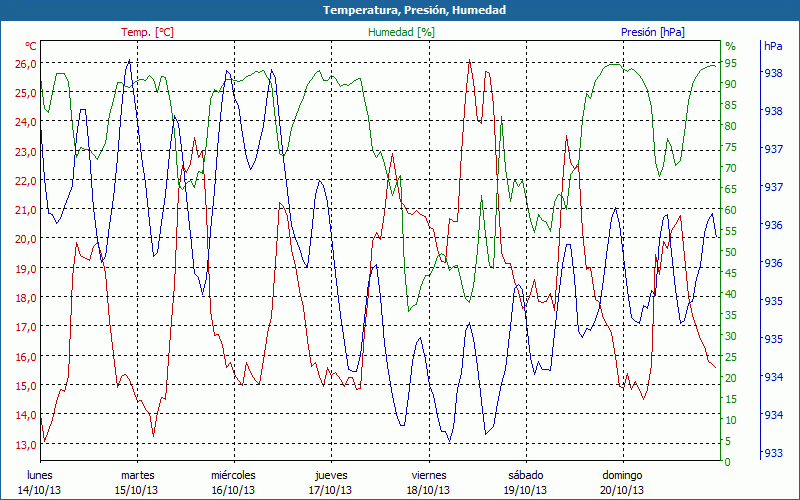Select the red Temp. [ºC] legend label

click(x=147, y=33)
